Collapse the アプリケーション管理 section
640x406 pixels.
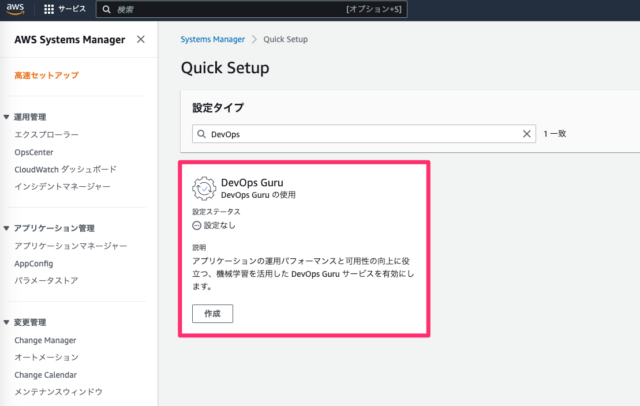coord(6,228)
